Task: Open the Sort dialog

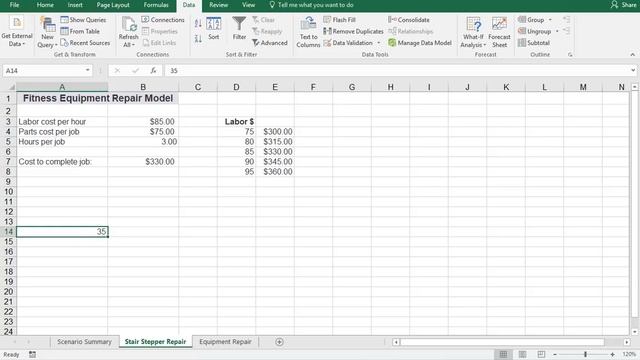Action: click(x=213, y=29)
